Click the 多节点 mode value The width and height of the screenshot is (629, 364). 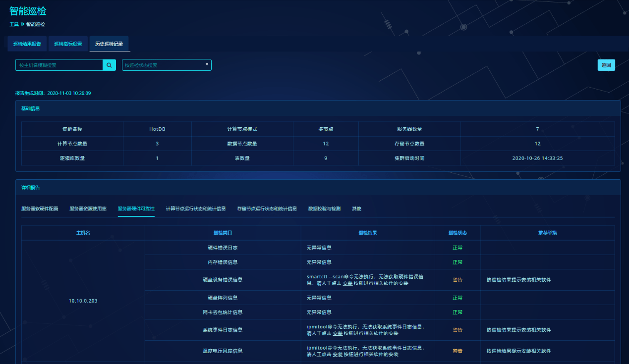[326, 129]
